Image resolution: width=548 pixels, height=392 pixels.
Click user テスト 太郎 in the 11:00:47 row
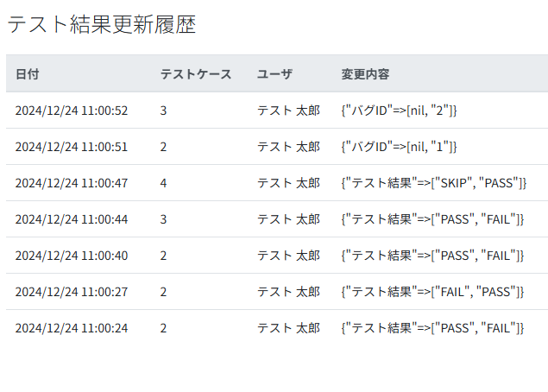click(x=289, y=183)
